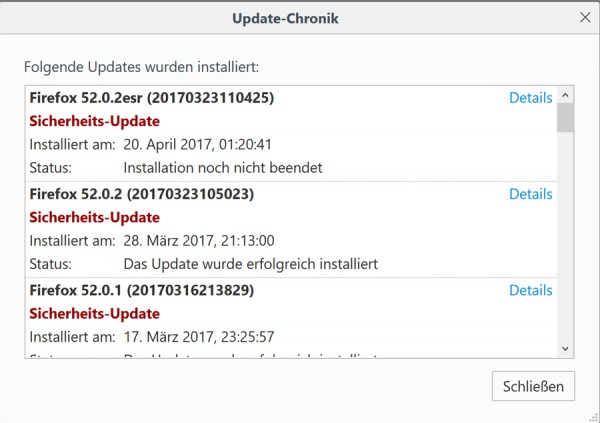Select the Firefox 52.0.2esr entry title
This screenshot has width=600, height=423.
[152, 98]
